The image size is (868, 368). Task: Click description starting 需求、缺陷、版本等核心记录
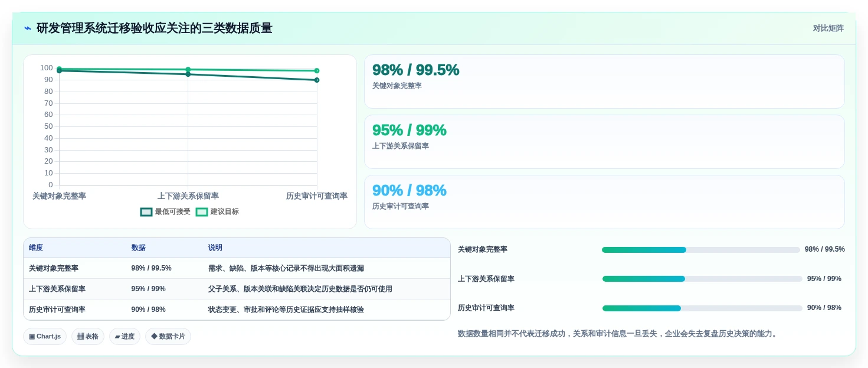click(286, 268)
